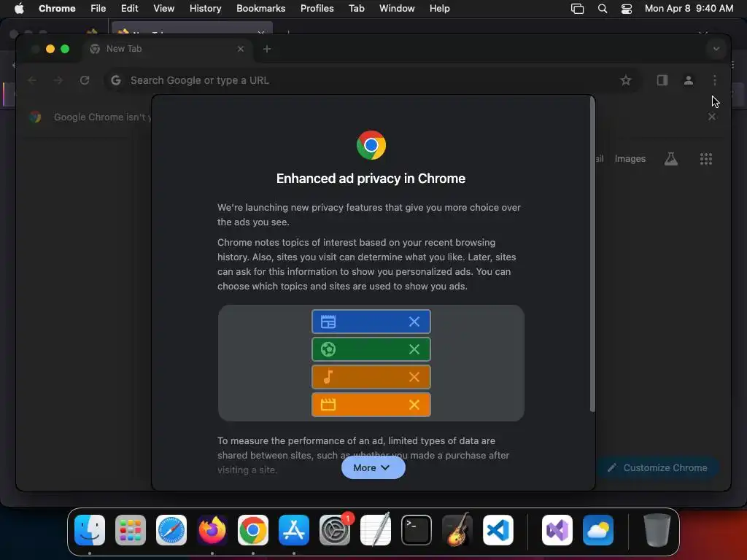Open the Bookmarks menu

[260, 8]
